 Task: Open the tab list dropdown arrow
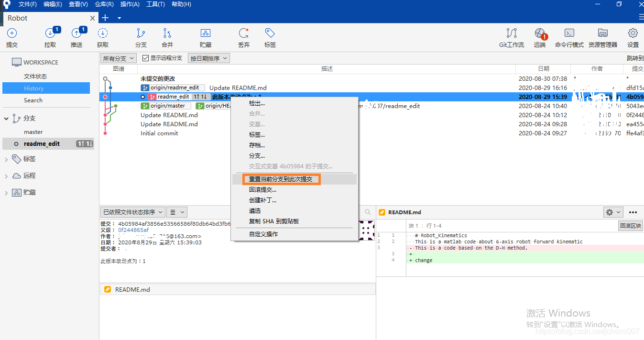(x=120, y=18)
